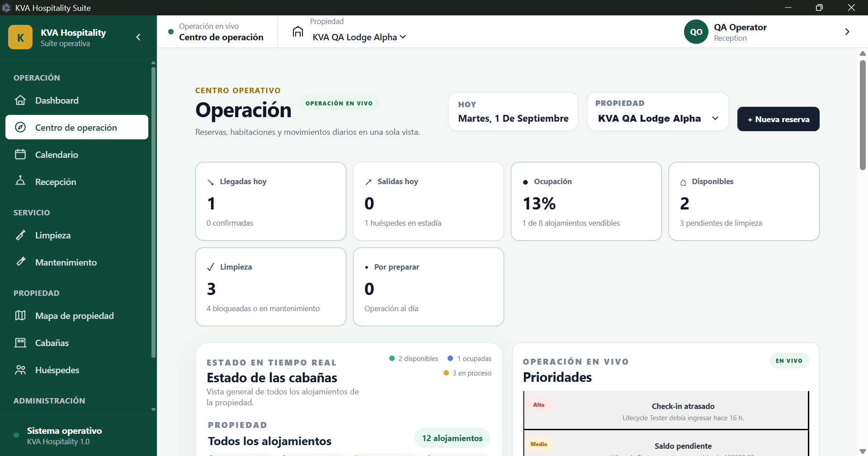This screenshot has height=456, width=868.
Task: Click the Dashboard house icon
Action: coord(20,100)
